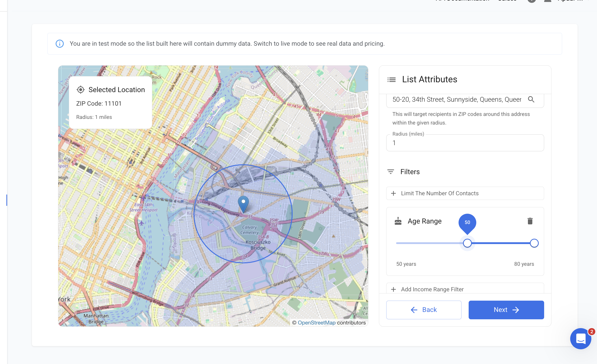
Task: Click the Radius (miles) input field
Action: click(x=465, y=143)
